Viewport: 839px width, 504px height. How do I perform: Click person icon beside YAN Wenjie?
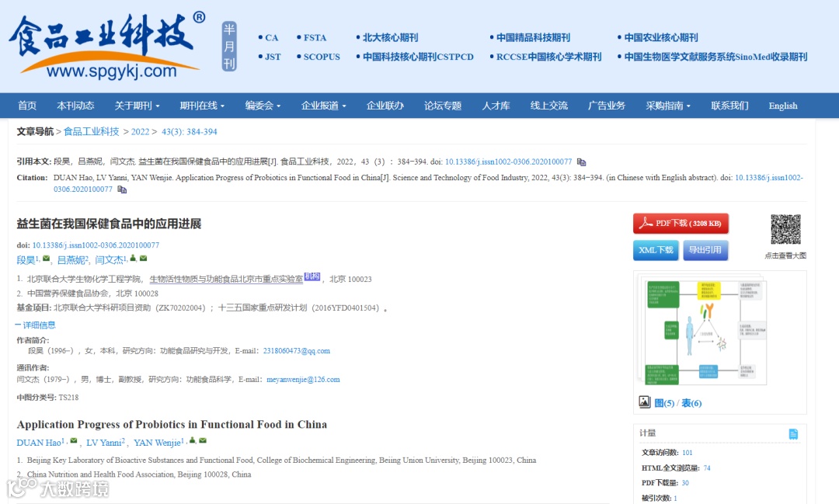point(192,441)
